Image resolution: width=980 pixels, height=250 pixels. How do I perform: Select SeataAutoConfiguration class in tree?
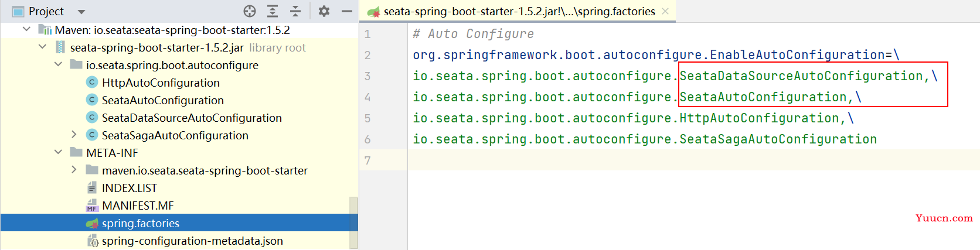point(163,100)
